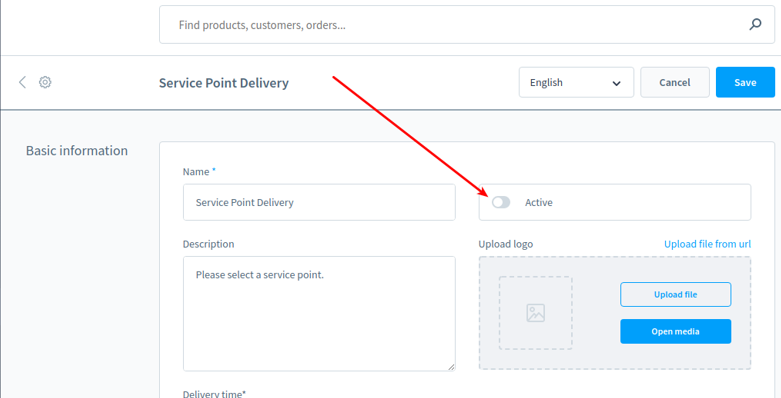Click the image placeholder icon in logo preview

(x=535, y=313)
